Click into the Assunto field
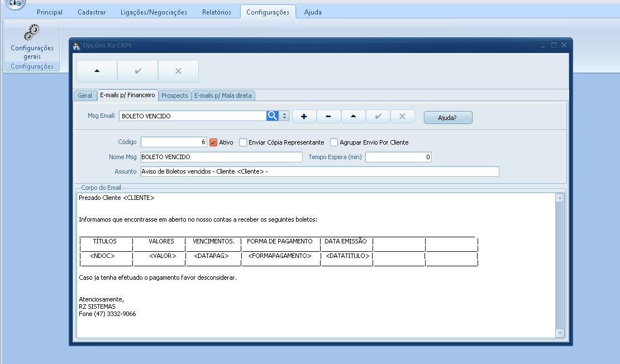This screenshot has height=364, width=620. (320, 171)
